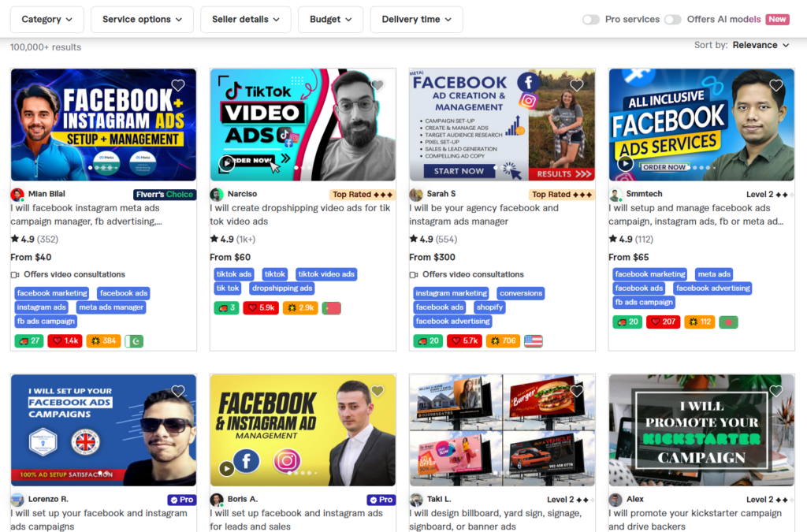This screenshot has height=532, width=807.
Task: Click the Fiverr's Choice badge
Action: click(x=165, y=195)
